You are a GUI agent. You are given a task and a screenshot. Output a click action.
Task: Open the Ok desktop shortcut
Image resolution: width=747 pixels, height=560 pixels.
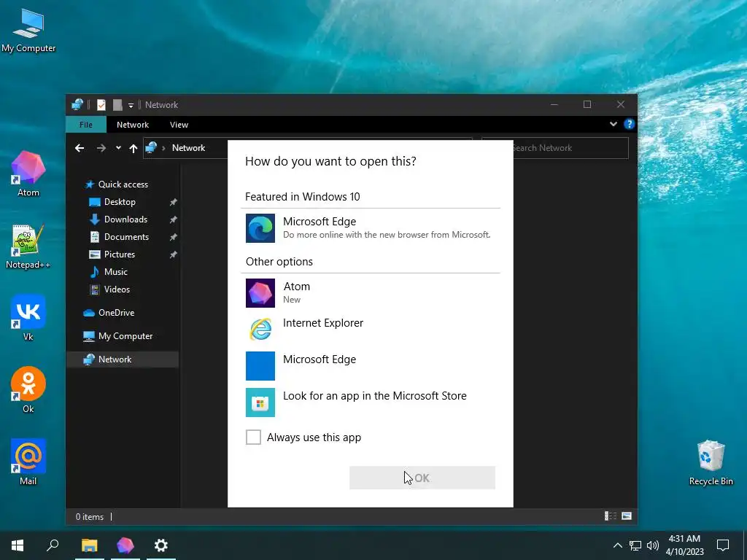(x=28, y=390)
